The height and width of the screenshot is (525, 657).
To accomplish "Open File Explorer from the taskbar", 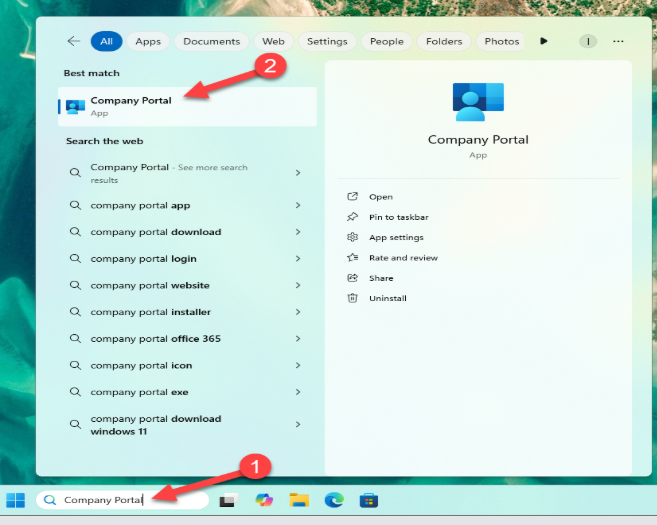I will [x=299, y=500].
